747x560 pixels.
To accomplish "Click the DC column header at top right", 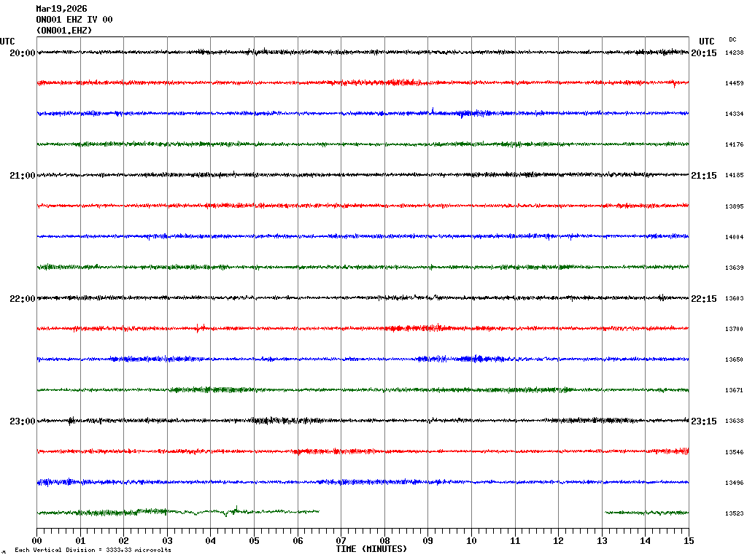I will click(x=732, y=39).
